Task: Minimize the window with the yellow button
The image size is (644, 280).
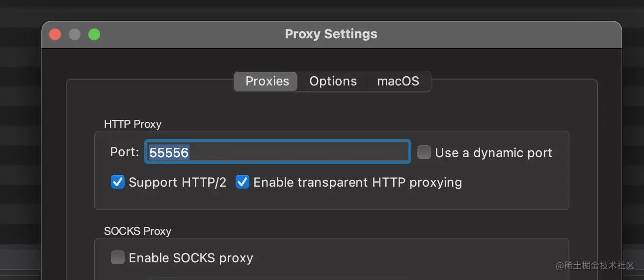Action: click(x=75, y=34)
